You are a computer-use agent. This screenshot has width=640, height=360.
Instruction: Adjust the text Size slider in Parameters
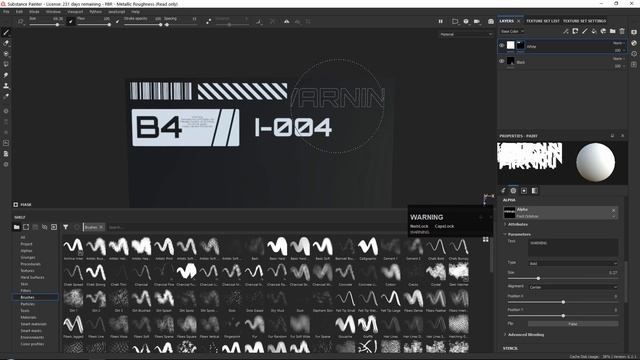click(563, 278)
